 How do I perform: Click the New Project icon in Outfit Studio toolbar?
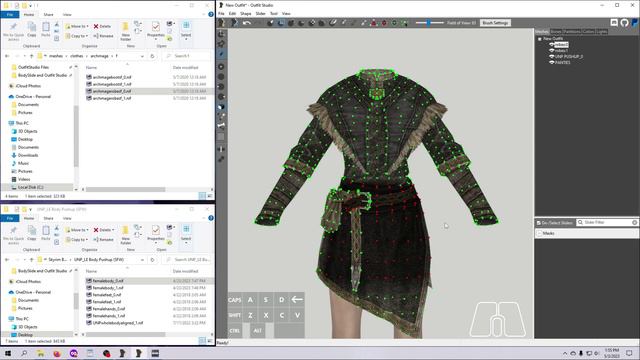pyautogui.click(x=222, y=23)
